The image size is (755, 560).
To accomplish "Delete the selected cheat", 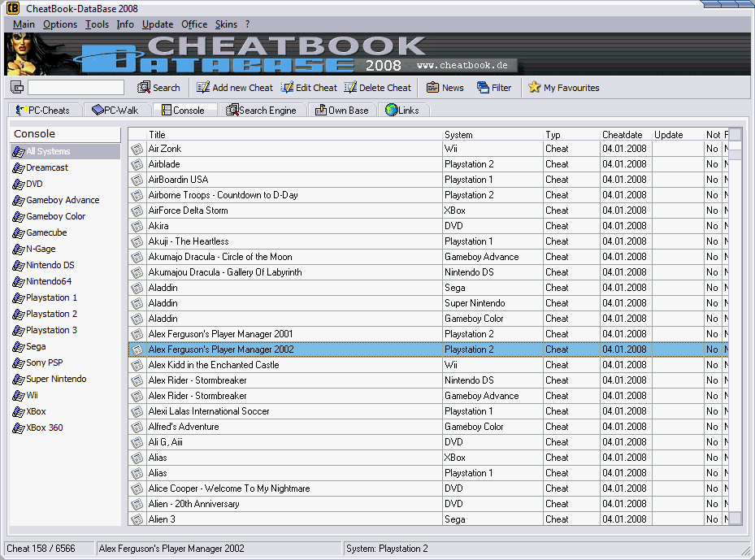I will pyautogui.click(x=377, y=88).
